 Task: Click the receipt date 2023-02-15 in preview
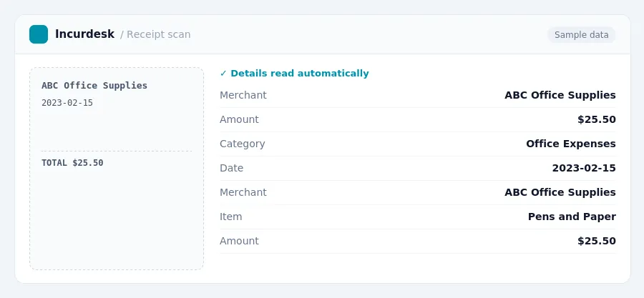67,103
